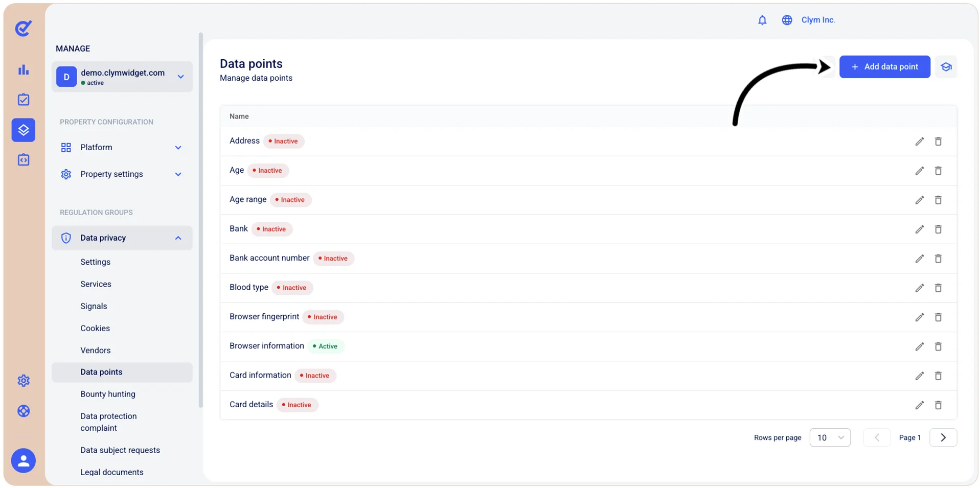
Task: Click the Add data point button
Action: [884, 67]
